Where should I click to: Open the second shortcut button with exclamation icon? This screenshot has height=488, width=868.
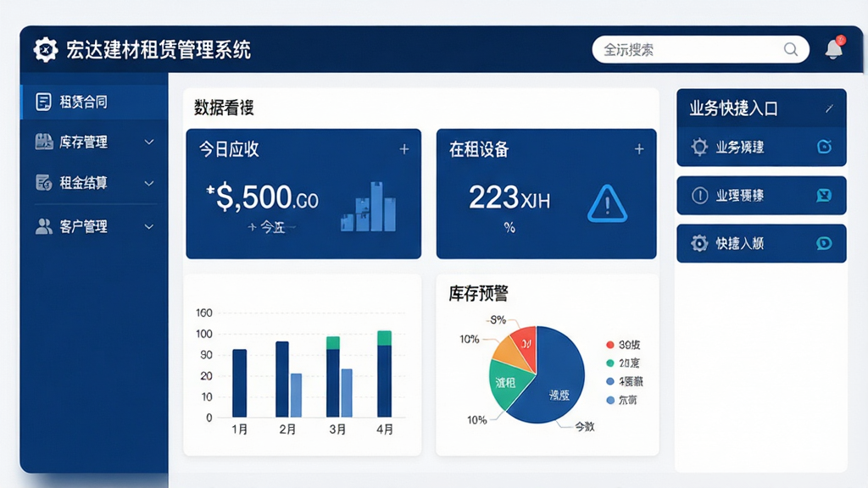(x=761, y=196)
